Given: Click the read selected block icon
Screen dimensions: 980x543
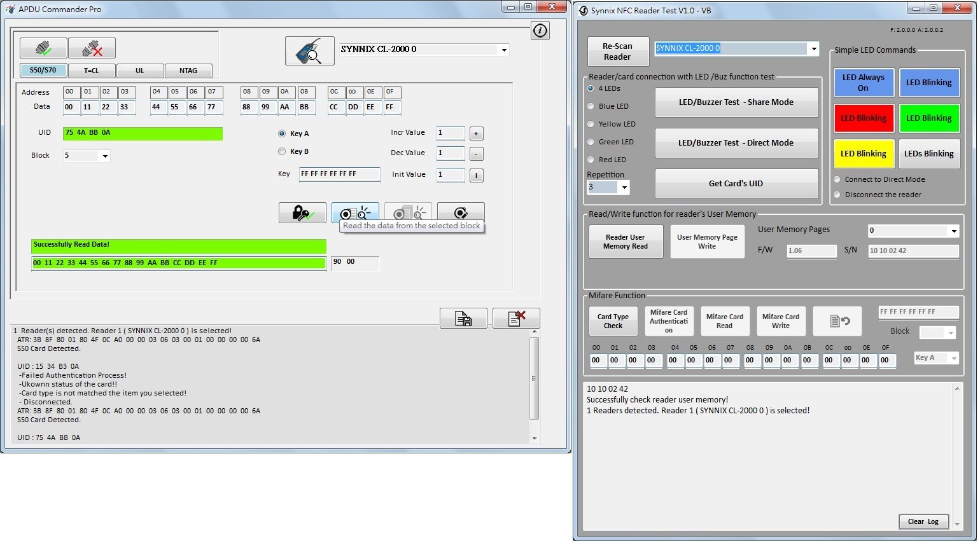Looking at the screenshot, I should (x=355, y=213).
